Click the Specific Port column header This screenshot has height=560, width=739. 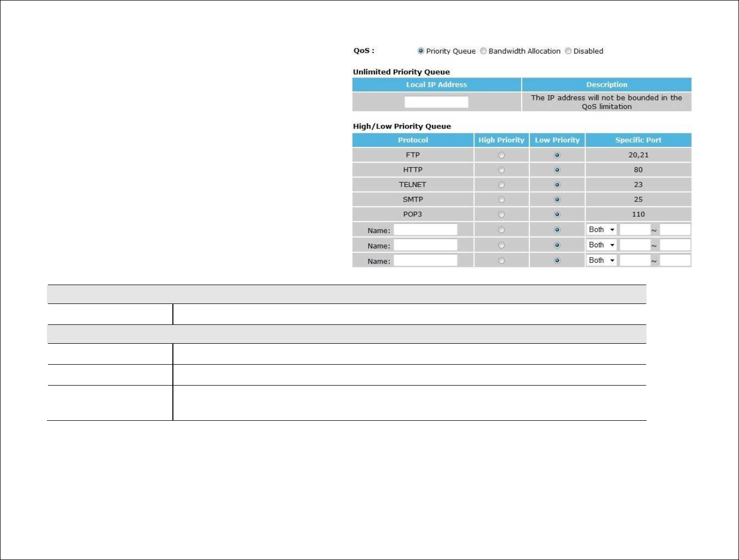638,140
